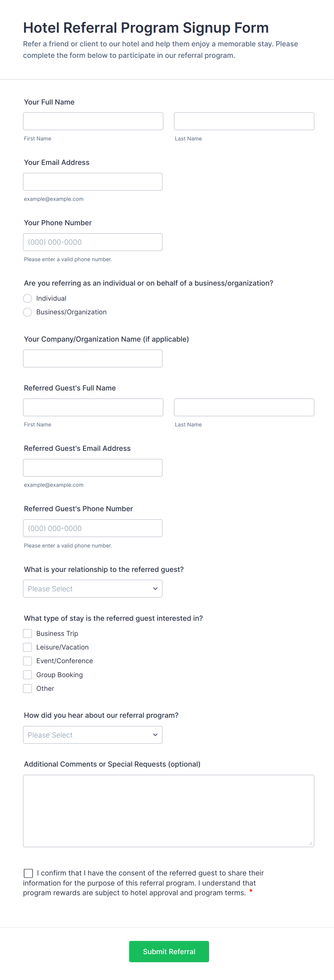Click the Additional Comments text area
334x980 pixels.
168,810
